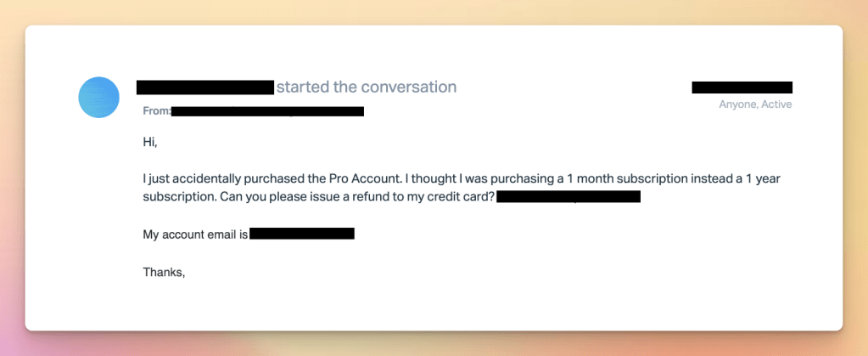The height and width of the screenshot is (356, 868).
Task: Click the "Thanks," sign-off line
Action: click(x=164, y=273)
